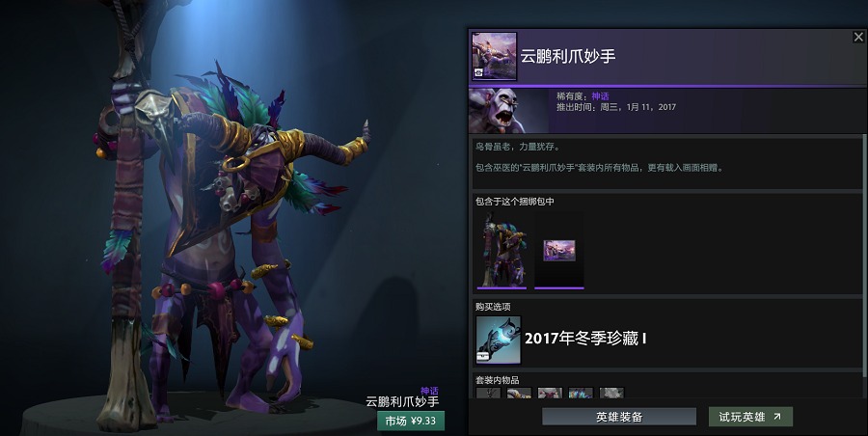Select the feathered fourth set item icon
The height and width of the screenshot is (436, 868).
pyautogui.click(x=581, y=393)
